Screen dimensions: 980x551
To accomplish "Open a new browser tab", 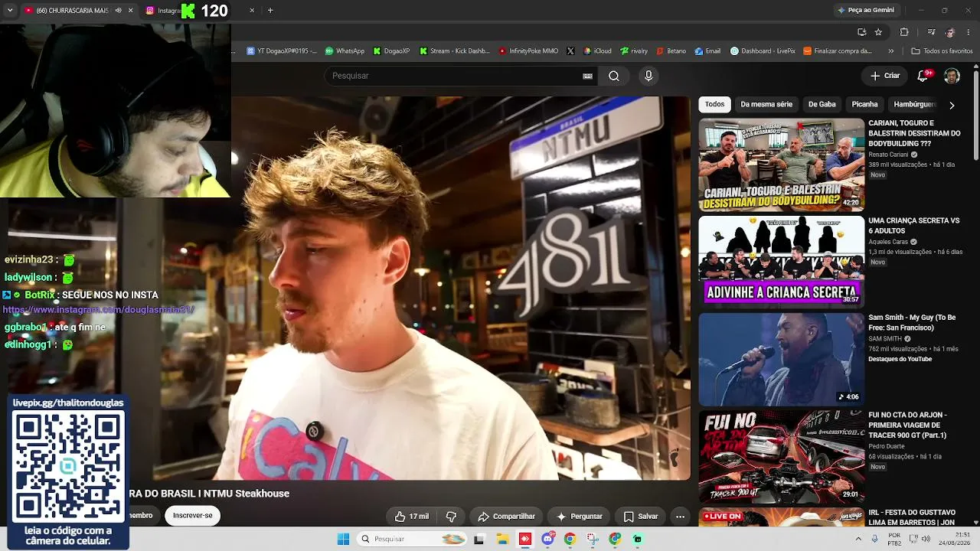I will coord(270,10).
